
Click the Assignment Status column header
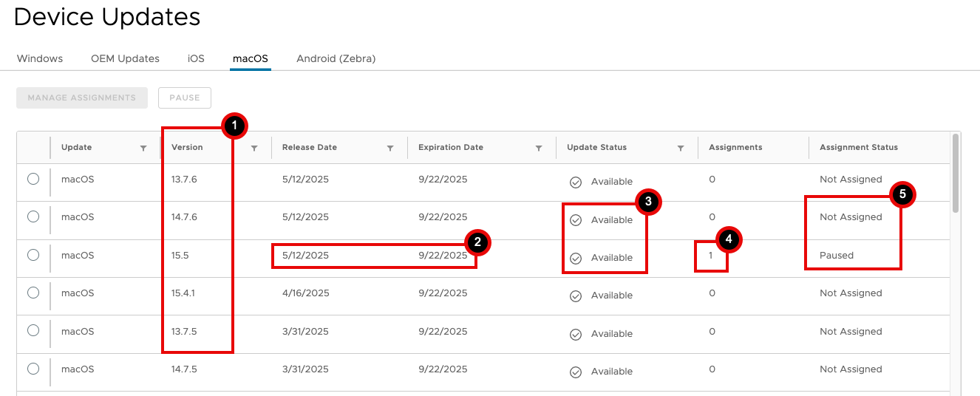[858, 148]
